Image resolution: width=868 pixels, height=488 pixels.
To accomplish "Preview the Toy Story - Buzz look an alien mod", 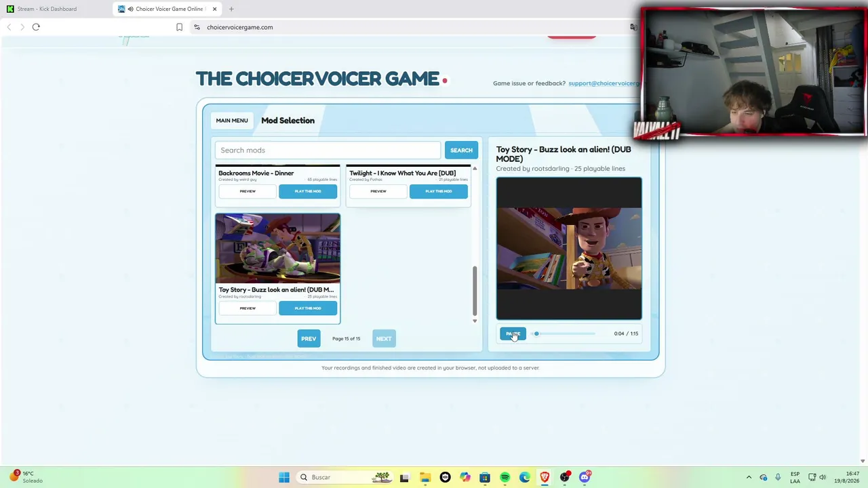I will point(248,308).
